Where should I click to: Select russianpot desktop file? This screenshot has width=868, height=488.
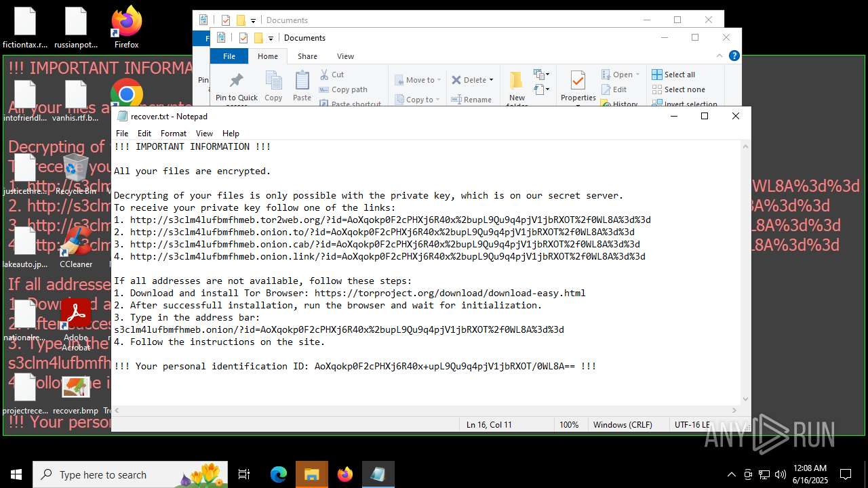76,28
